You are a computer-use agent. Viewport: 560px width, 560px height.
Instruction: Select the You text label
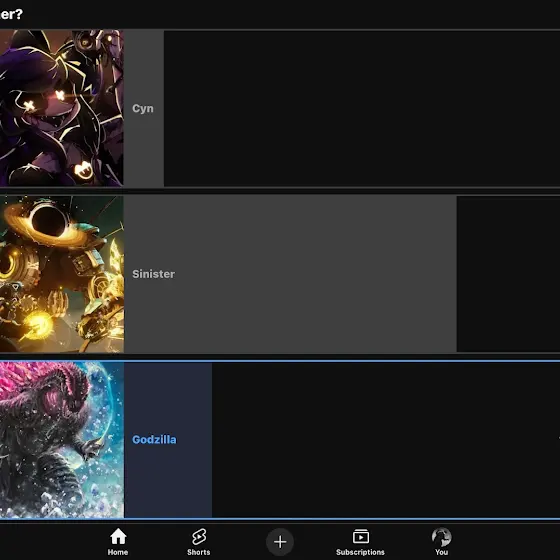pyautogui.click(x=441, y=552)
